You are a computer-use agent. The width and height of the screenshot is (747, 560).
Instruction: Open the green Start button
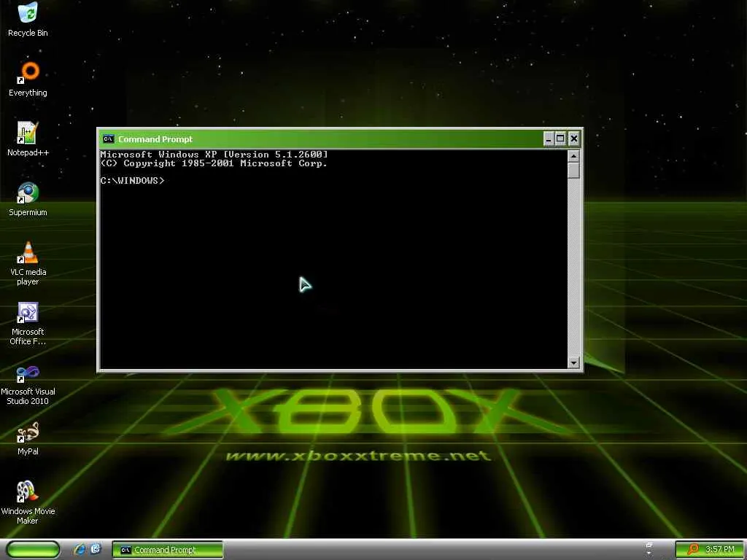coord(34,549)
